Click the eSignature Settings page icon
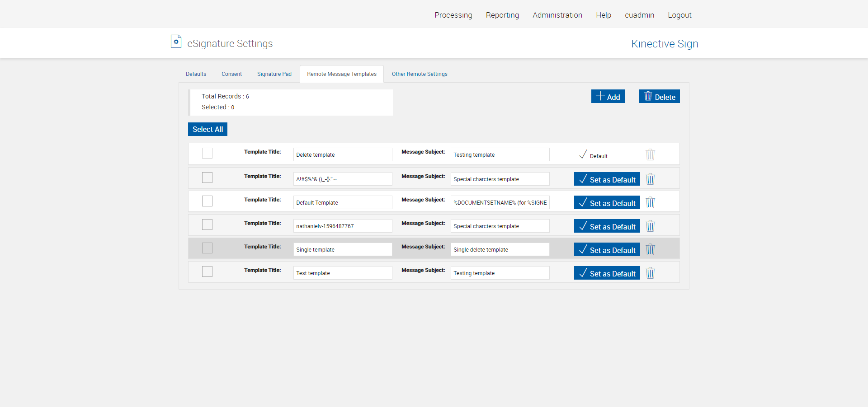Viewport: 868px width, 407px height. 176,42
